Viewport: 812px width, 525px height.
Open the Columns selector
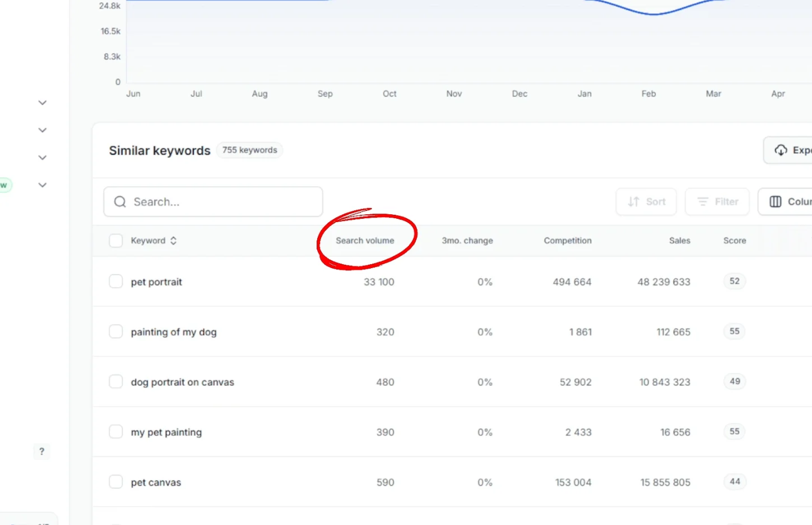786,202
